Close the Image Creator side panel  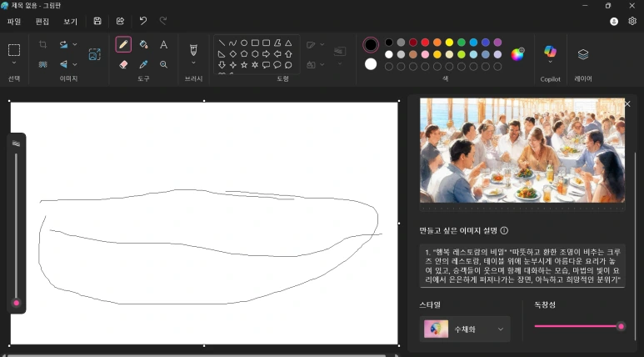[627, 104]
